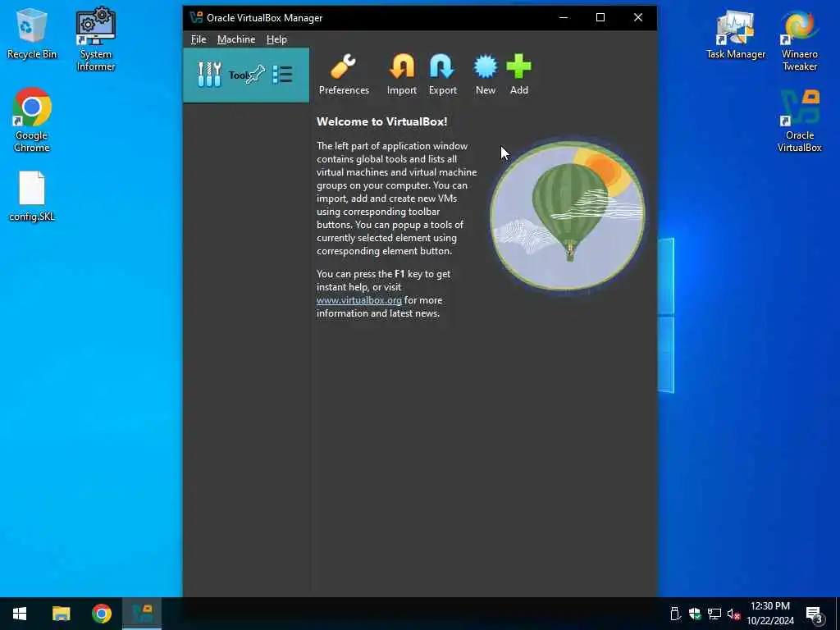
Task: Close the Oracle VirtualBox Manager window
Action: tap(638, 18)
